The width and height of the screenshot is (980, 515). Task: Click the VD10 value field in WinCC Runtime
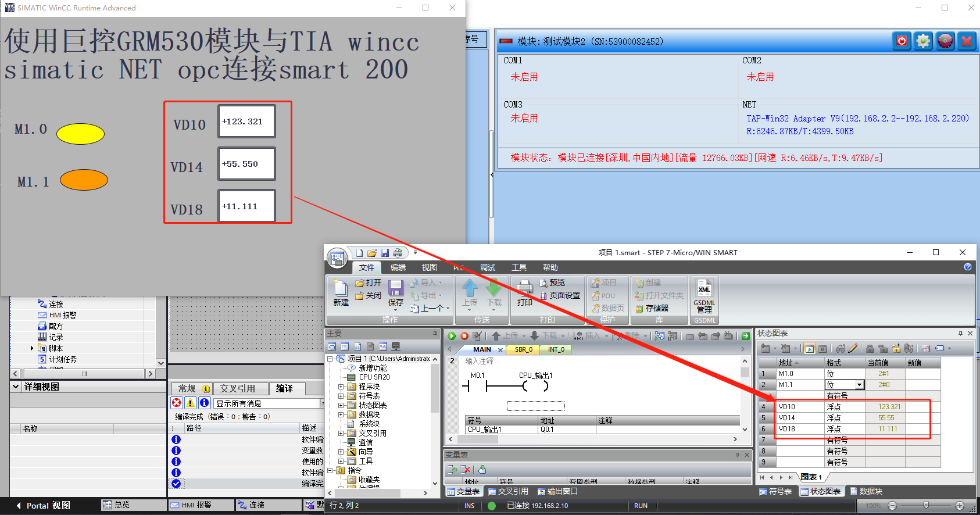coord(246,121)
